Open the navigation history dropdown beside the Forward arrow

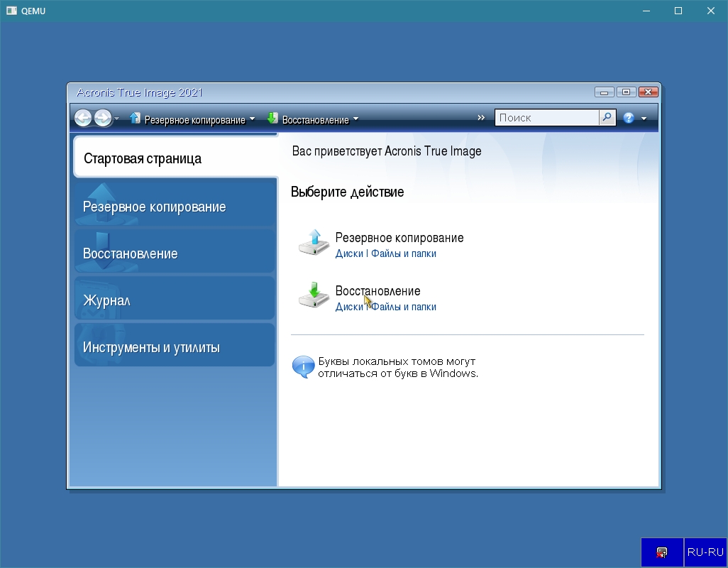(x=116, y=119)
